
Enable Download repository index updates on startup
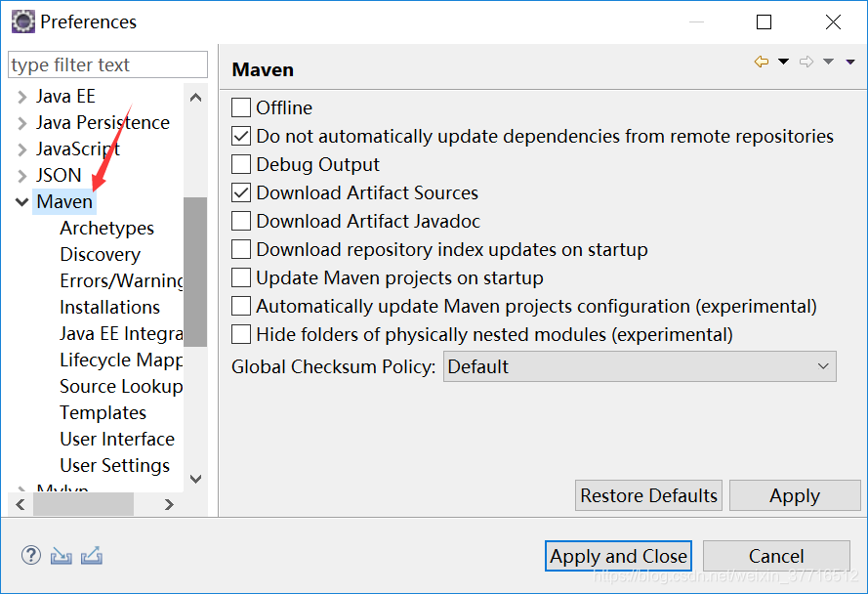[x=241, y=249]
